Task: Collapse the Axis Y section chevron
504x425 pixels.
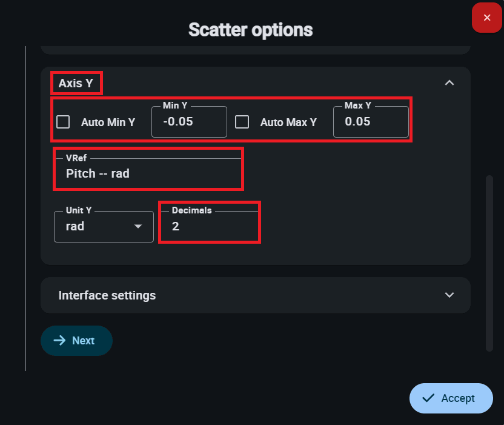Action: tap(449, 83)
